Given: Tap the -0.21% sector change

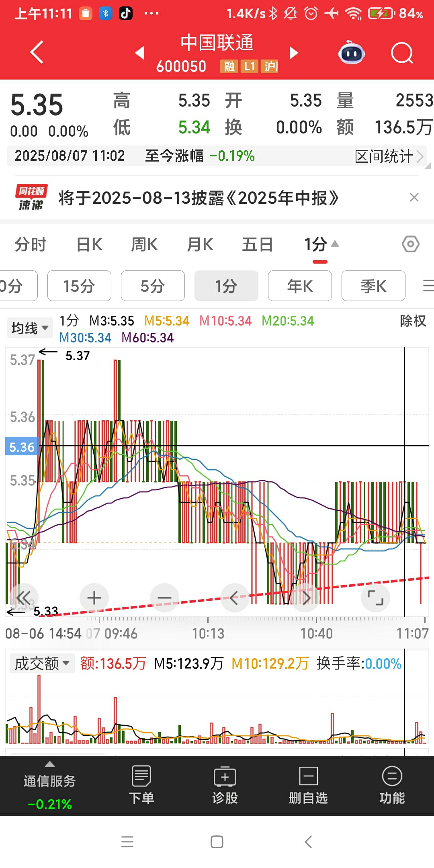Looking at the screenshot, I should tap(50, 804).
